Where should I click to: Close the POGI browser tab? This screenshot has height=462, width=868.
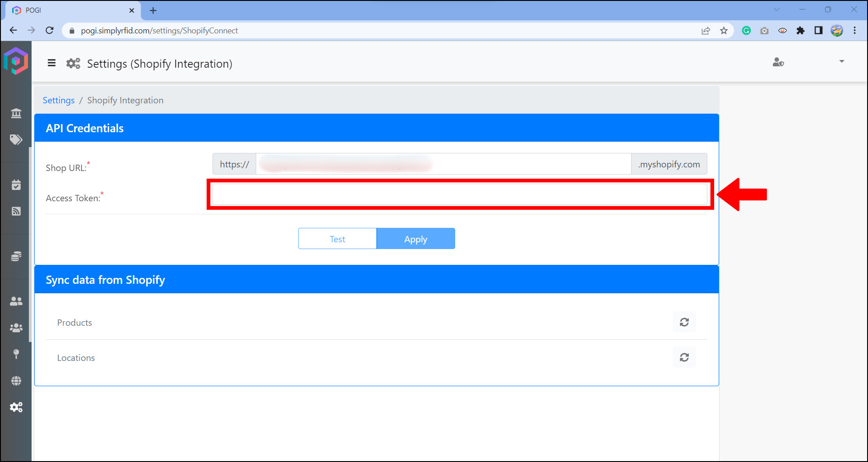(132, 10)
